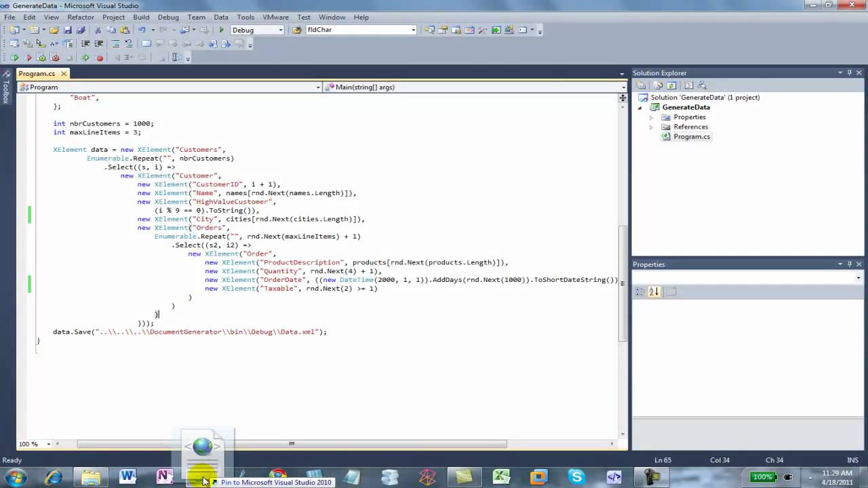This screenshot has height=488, width=868.
Task: Click the Copy toolbar icon
Action: tap(111, 30)
